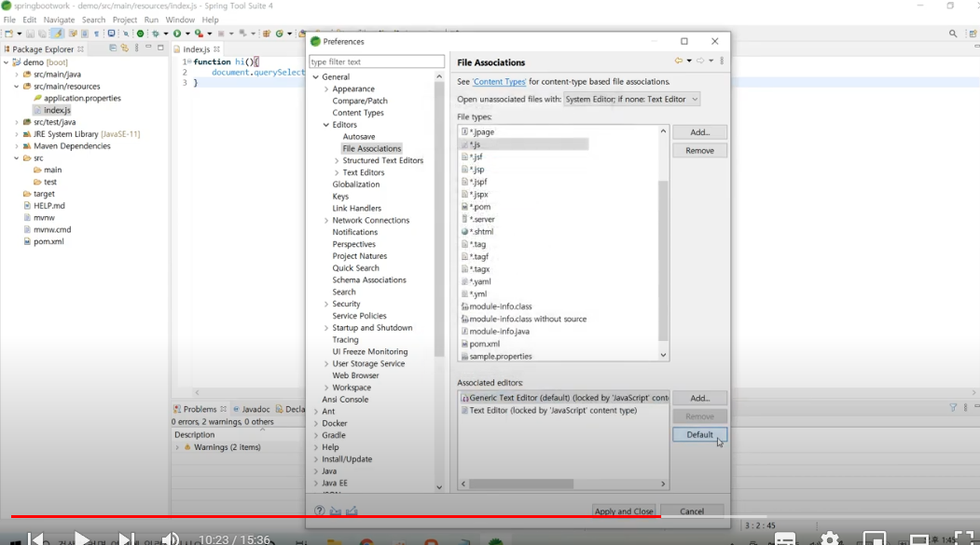
Task: Click the Export preferences icon
Action: (x=352, y=511)
